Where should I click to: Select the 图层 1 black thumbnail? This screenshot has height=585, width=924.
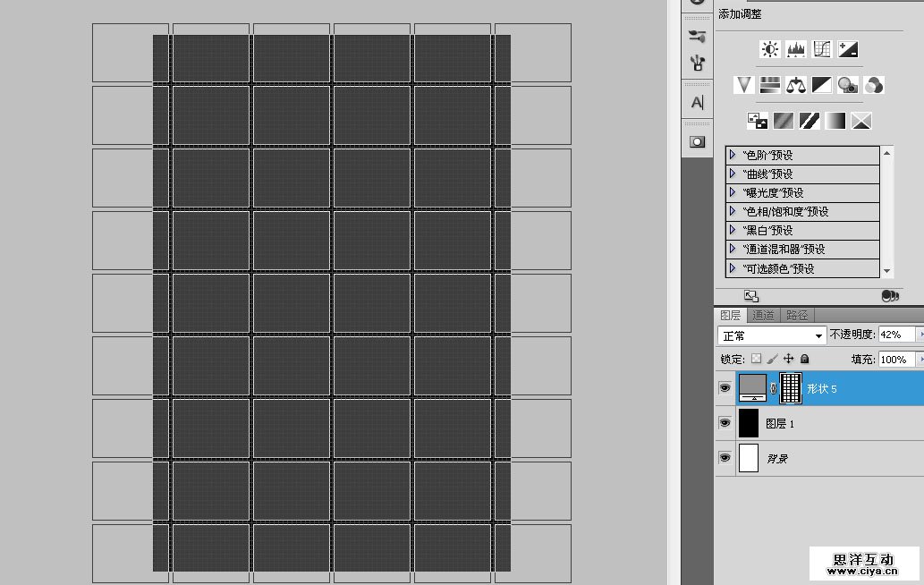pos(749,423)
